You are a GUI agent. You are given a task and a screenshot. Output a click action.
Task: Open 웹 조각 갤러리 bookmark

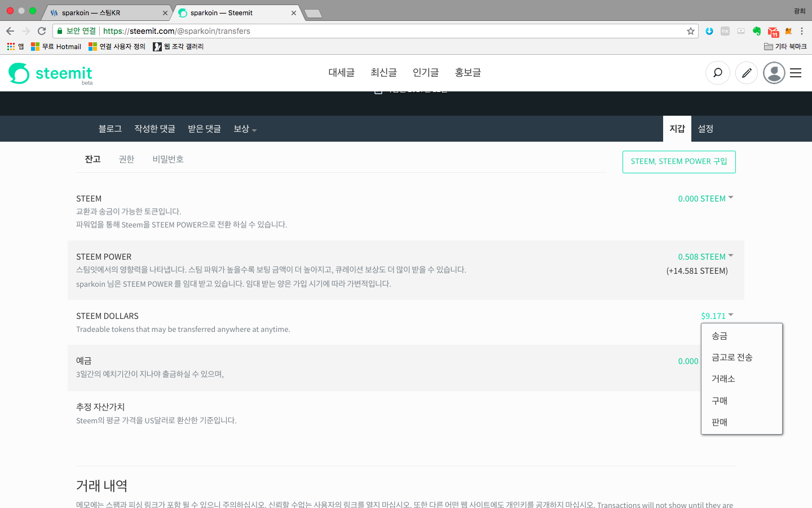tap(178, 46)
